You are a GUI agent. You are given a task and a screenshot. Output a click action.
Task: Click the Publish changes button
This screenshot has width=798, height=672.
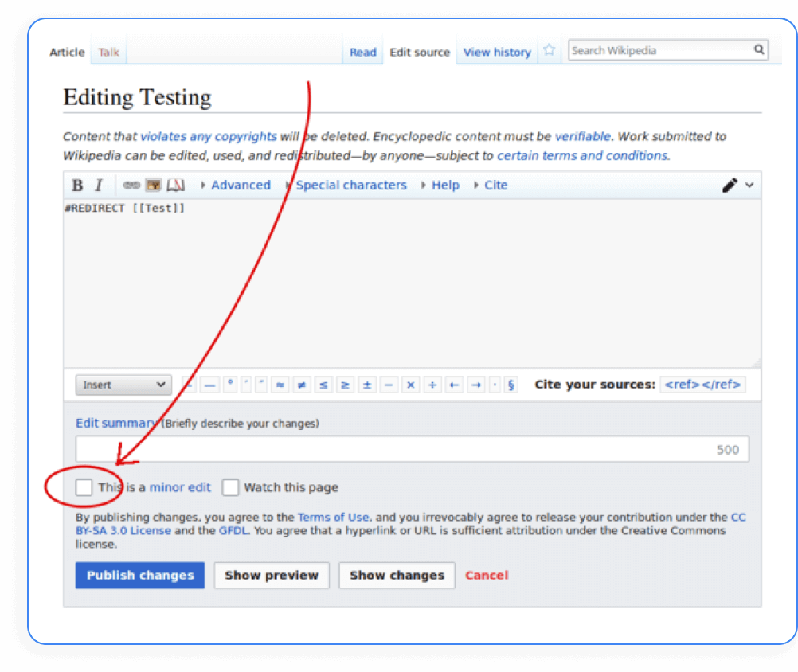[140, 575]
